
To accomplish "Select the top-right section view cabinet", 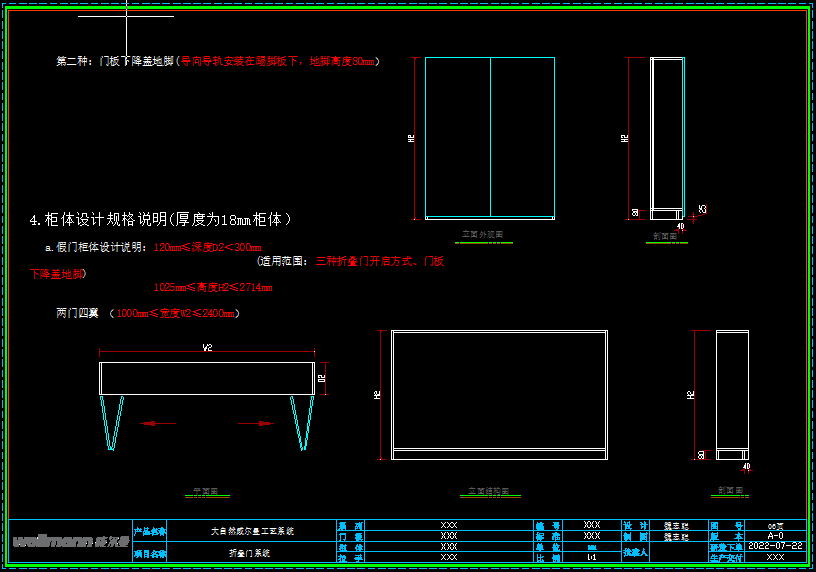I will 667,137.
